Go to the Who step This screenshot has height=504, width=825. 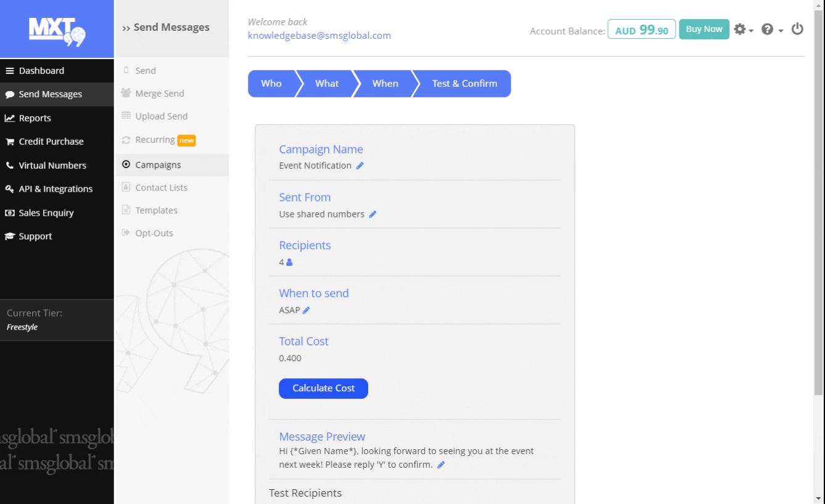coord(271,84)
